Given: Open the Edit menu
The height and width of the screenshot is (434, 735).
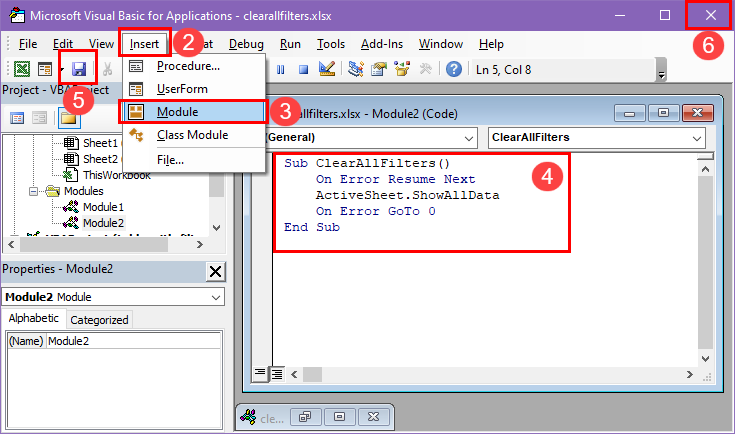Looking at the screenshot, I should tap(63, 44).
